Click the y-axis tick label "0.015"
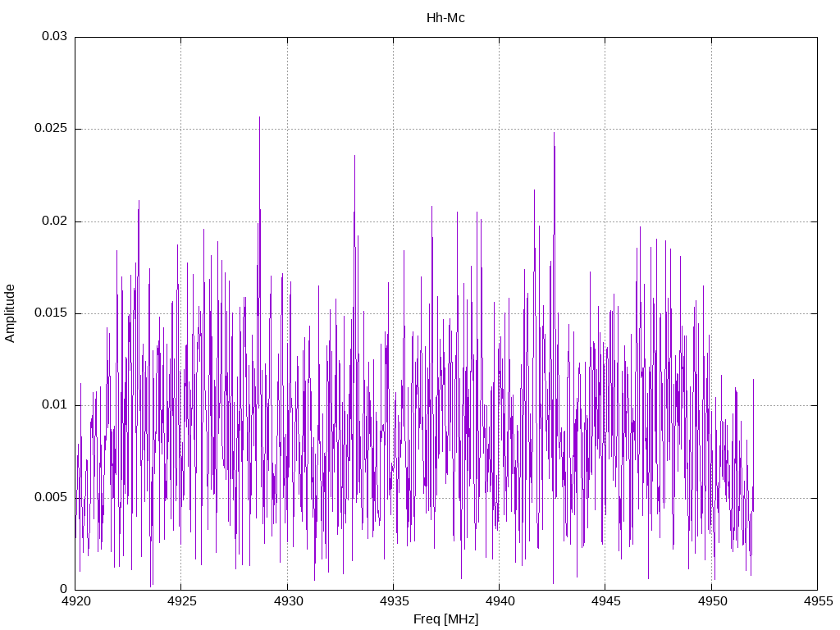The width and height of the screenshot is (840, 630). tap(51, 313)
